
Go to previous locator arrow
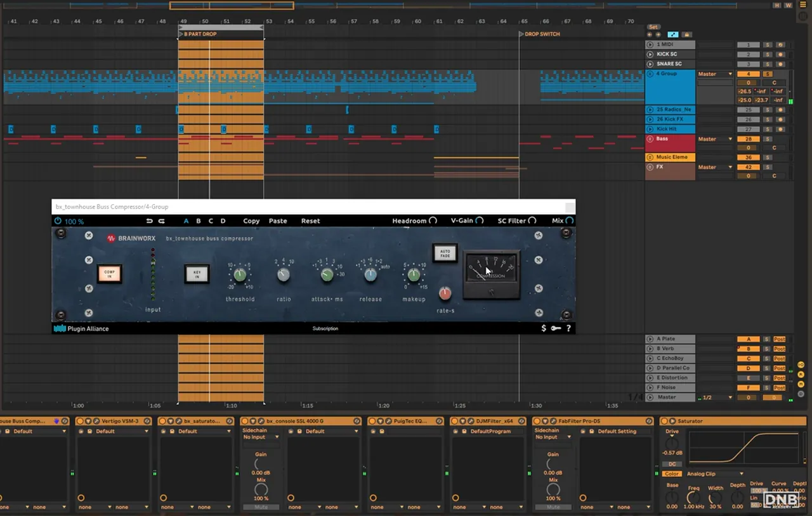tap(650, 35)
